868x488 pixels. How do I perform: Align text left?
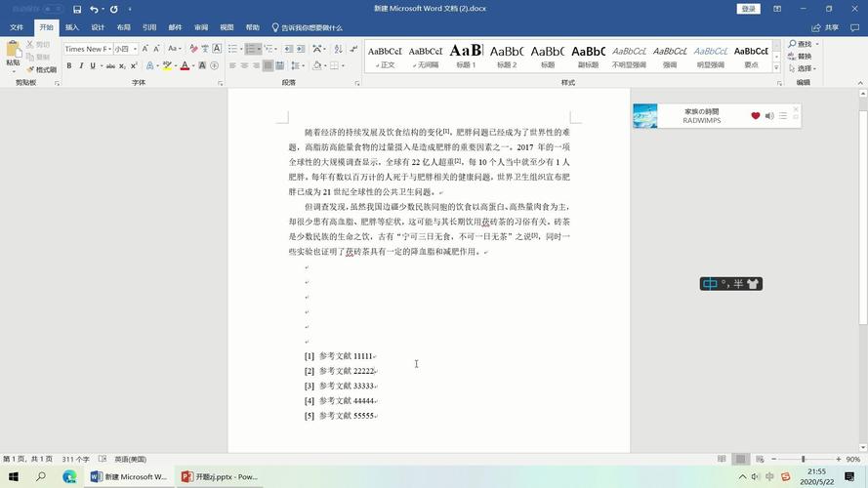click(x=232, y=65)
